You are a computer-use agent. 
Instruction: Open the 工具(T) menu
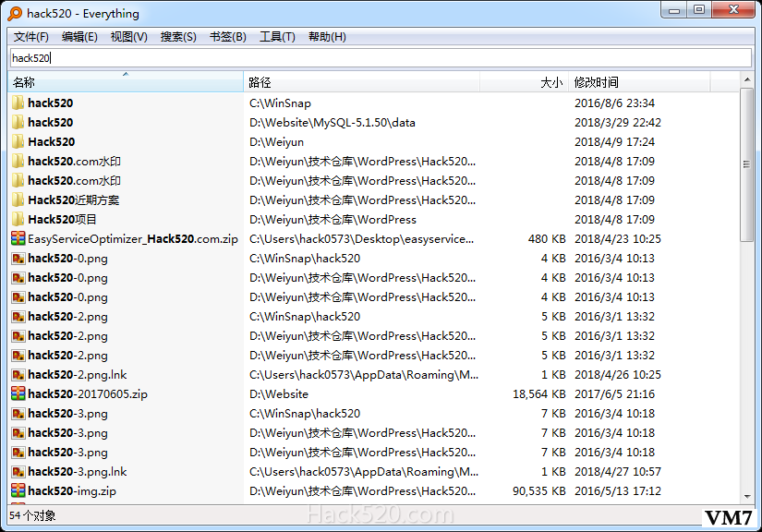pos(277,37)
